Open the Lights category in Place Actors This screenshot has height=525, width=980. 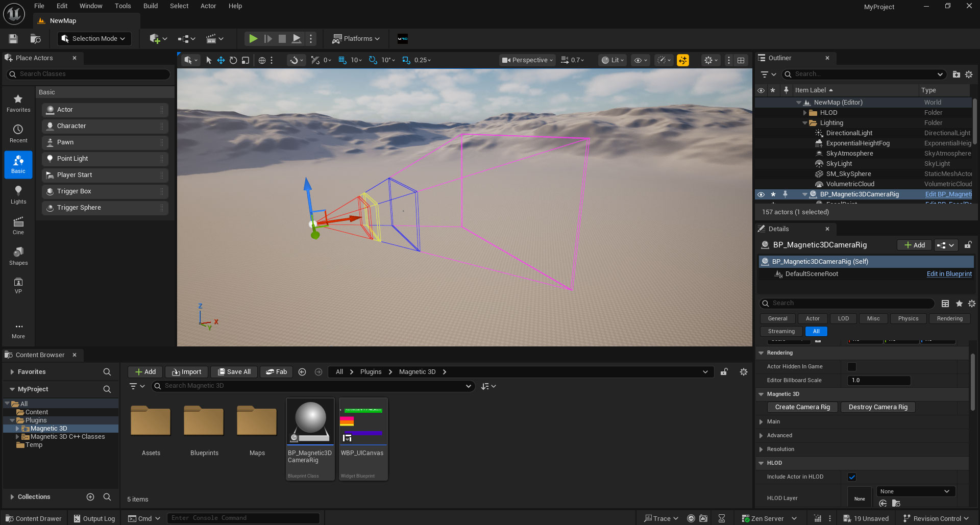coord(18,194)
